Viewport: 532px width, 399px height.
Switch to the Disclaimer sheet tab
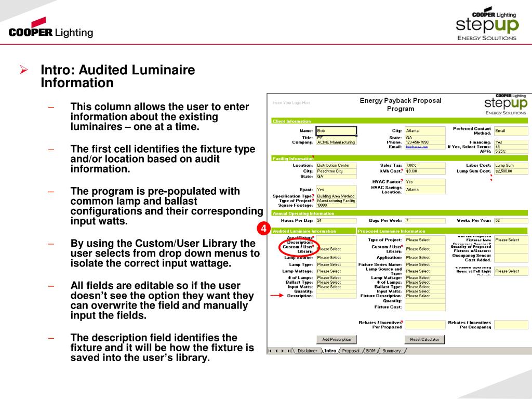pos(307,351)
